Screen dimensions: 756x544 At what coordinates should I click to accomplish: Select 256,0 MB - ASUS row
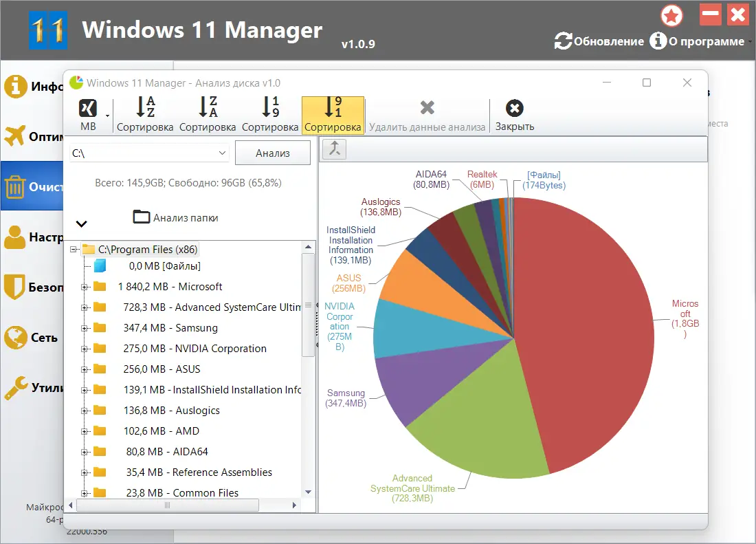(x=162, y=369)
